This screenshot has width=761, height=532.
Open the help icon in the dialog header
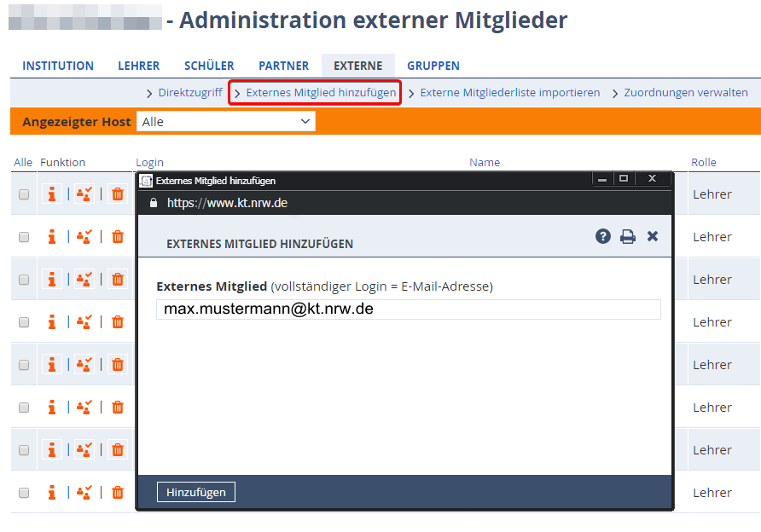click(603, 236)
